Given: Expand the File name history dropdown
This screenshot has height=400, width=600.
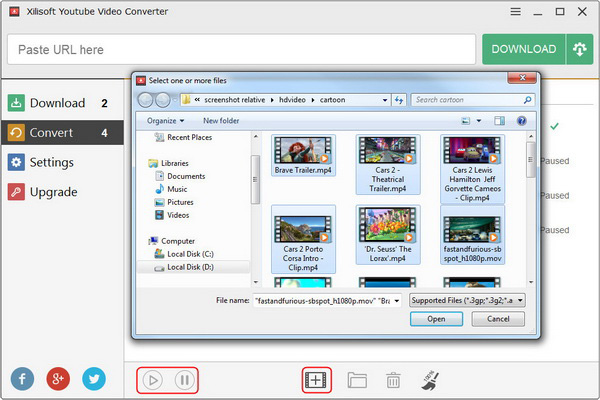Looking at the screenshot, I should [396, 299].
